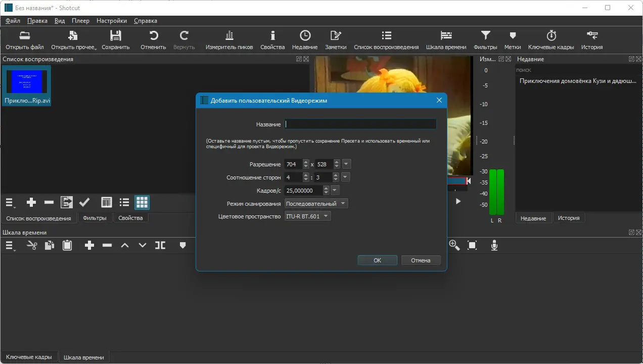Image resolution: width=643 pixels, height=364 pixels.
Task: Open the 'Настройки' menu
Action: pos(112,21)
